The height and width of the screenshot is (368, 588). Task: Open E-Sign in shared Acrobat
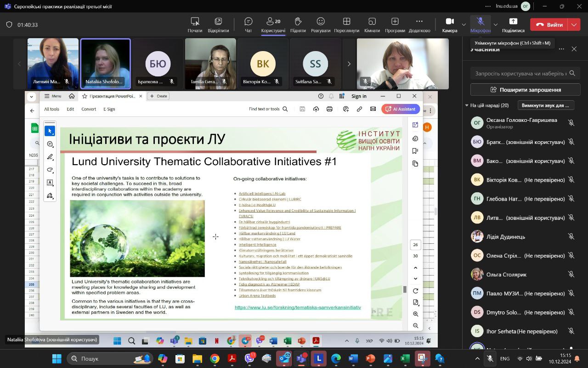109,109
